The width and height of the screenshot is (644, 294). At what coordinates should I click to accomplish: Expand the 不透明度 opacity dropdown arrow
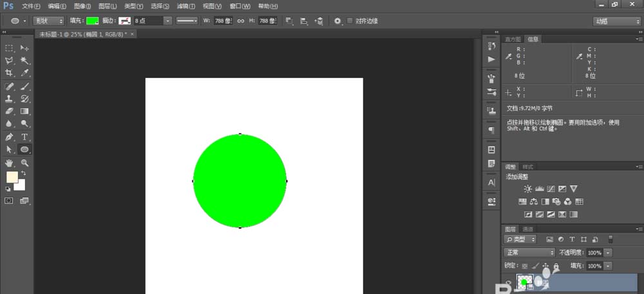pos(609,253)
